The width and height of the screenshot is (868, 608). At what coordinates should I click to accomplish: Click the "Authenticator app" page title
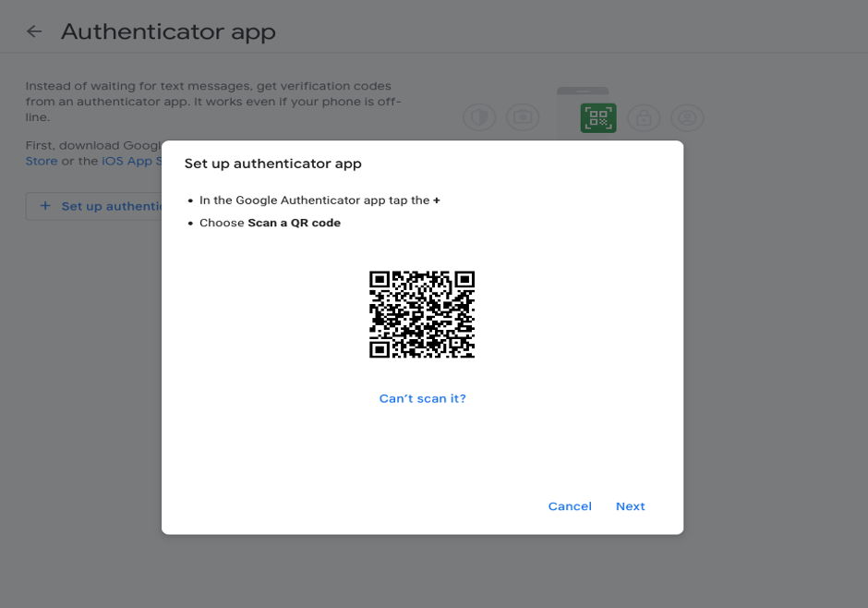click(x=168, y=31)
